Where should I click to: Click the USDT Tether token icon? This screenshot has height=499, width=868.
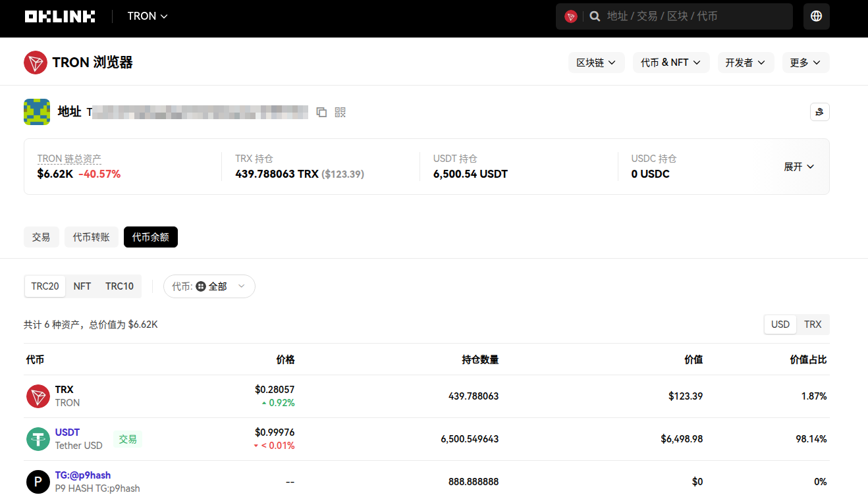pyautogui.click(x=38, y=439)
